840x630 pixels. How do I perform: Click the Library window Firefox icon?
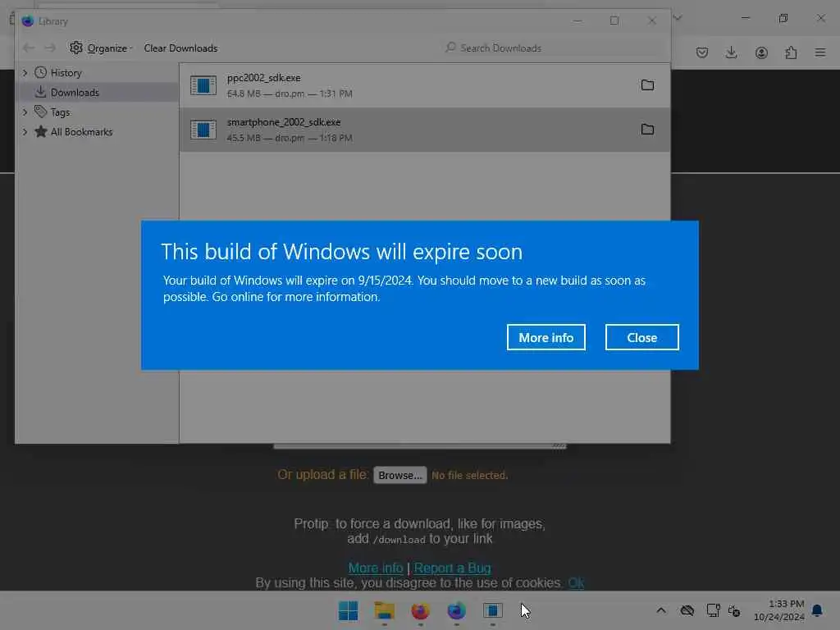pos(28,21)
